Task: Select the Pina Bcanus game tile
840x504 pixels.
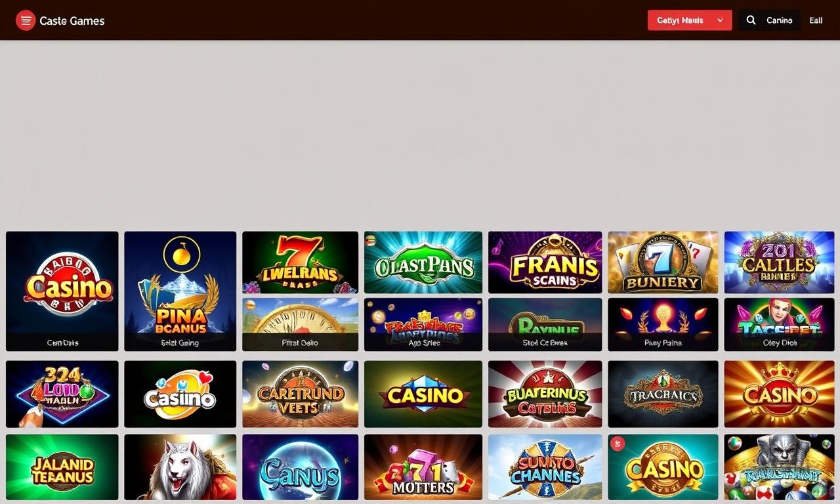Action: pyautogui.click(x=180, y=291)
